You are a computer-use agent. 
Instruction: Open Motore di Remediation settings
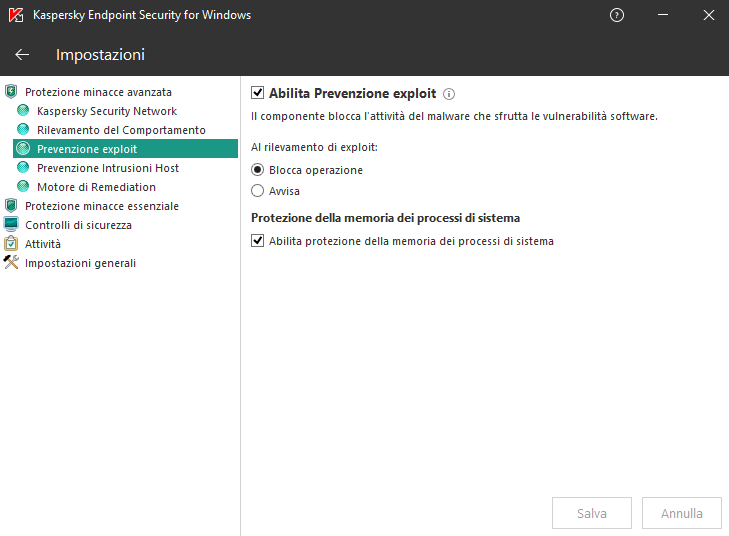pos(96,187)
